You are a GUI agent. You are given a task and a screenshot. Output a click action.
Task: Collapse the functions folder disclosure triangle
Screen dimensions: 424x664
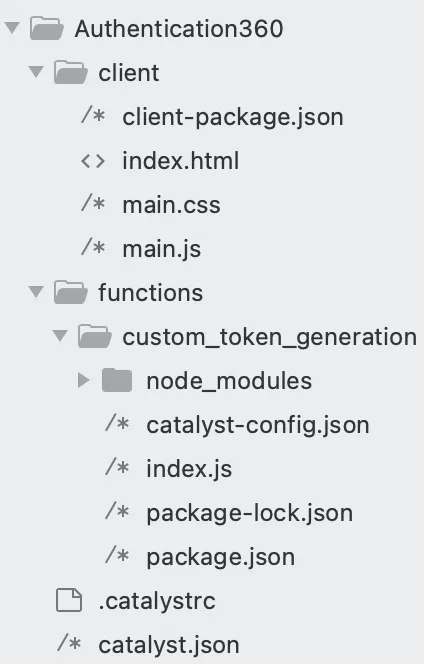(36, 292)
